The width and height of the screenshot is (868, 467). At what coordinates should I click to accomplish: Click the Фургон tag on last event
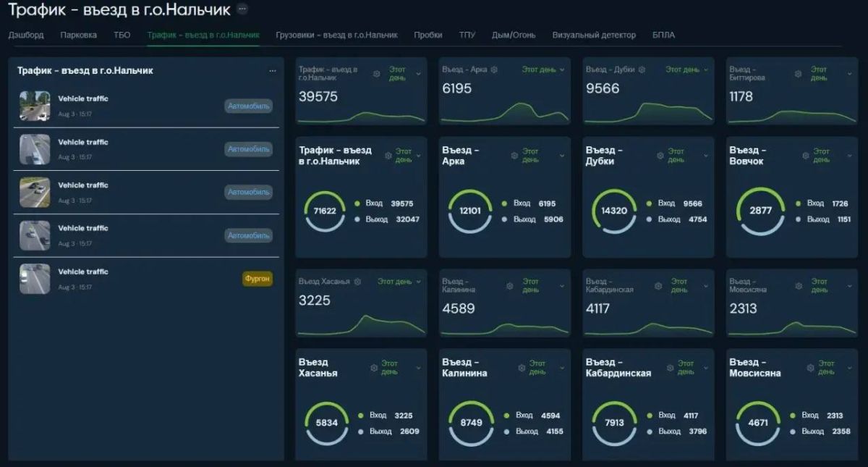pyautogui.click(x=258, y=279)
